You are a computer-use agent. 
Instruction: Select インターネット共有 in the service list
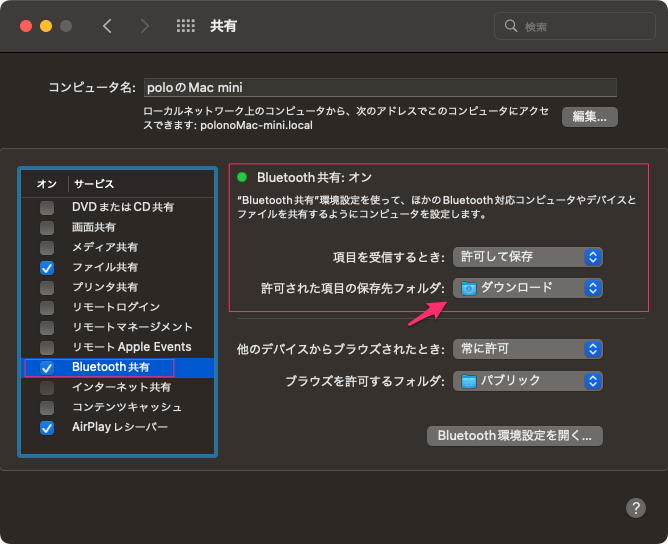pos(121,387)
